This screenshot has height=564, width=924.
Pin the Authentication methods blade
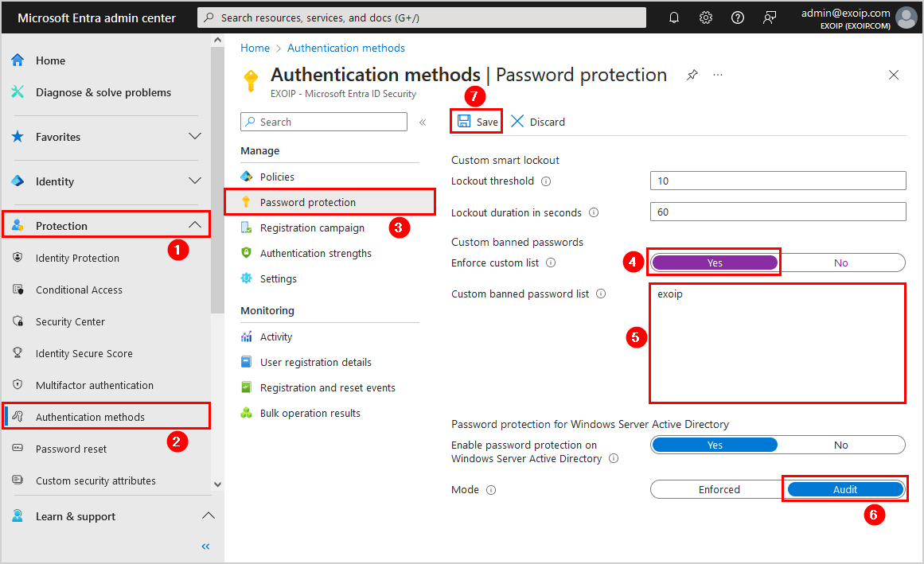(x=692, y=75)
